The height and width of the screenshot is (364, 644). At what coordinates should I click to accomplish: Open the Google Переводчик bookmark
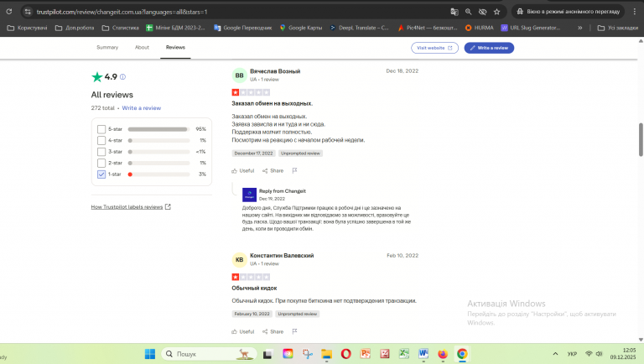[242, 28]
